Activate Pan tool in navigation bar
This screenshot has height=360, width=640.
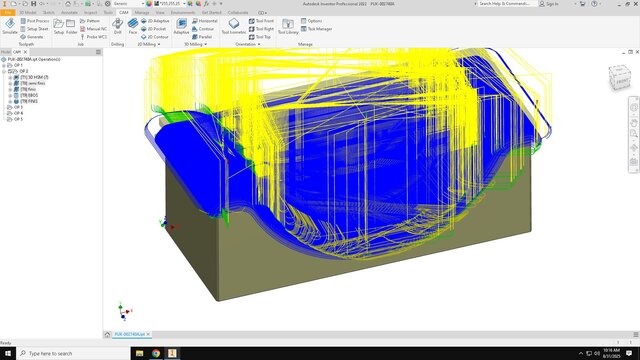(633, 122)
